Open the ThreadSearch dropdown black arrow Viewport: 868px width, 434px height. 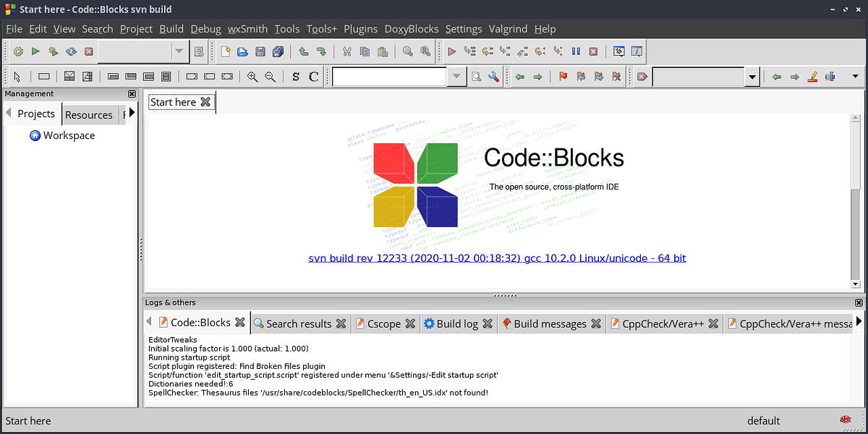click(752, 77)
